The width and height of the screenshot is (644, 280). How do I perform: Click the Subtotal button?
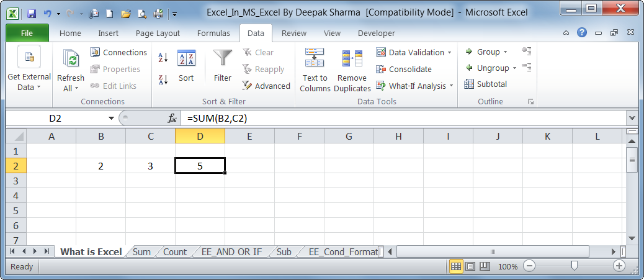point(485,84)
